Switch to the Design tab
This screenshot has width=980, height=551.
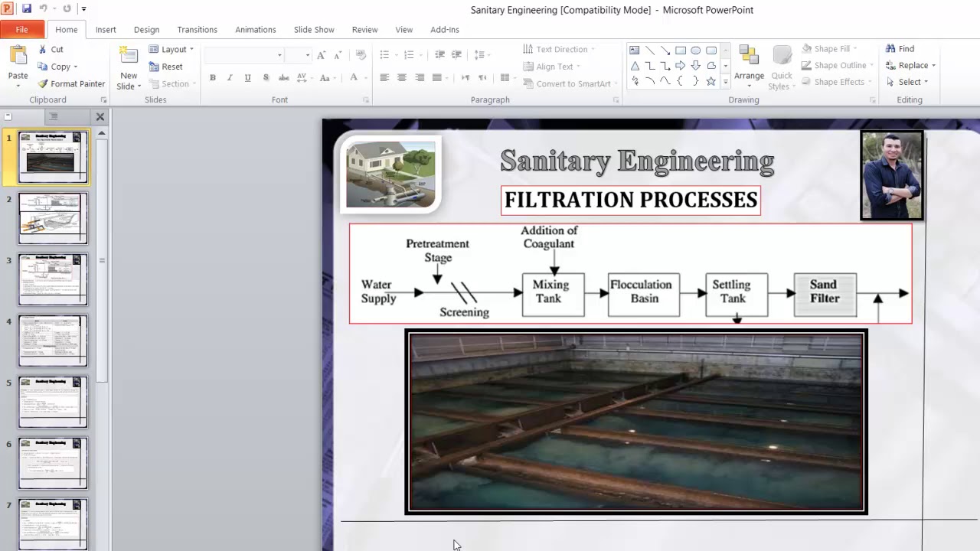click(x=146, y=30)
